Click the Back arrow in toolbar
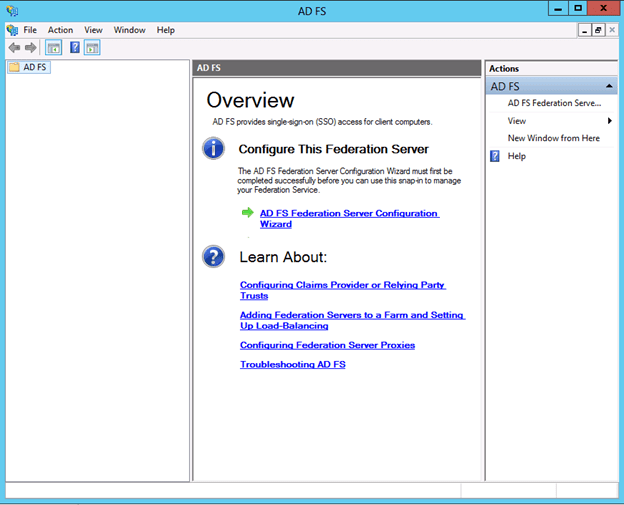Screen dimensions: 624x505 coord(14,48)
